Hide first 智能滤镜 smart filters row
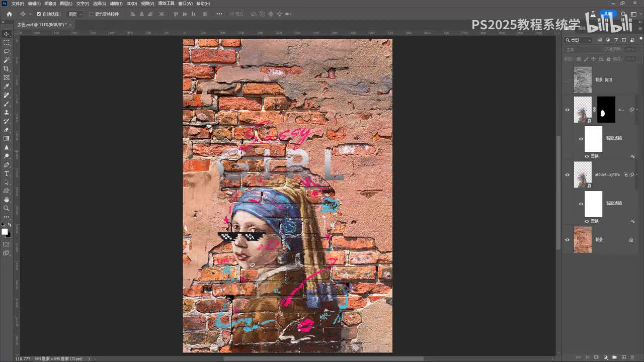This screenshot has height=362, width=644. pos(581,139)
